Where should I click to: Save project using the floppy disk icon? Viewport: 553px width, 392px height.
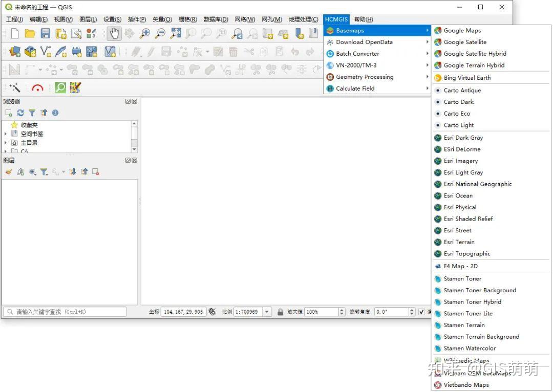pyautogui.click(x=46, y=33)
